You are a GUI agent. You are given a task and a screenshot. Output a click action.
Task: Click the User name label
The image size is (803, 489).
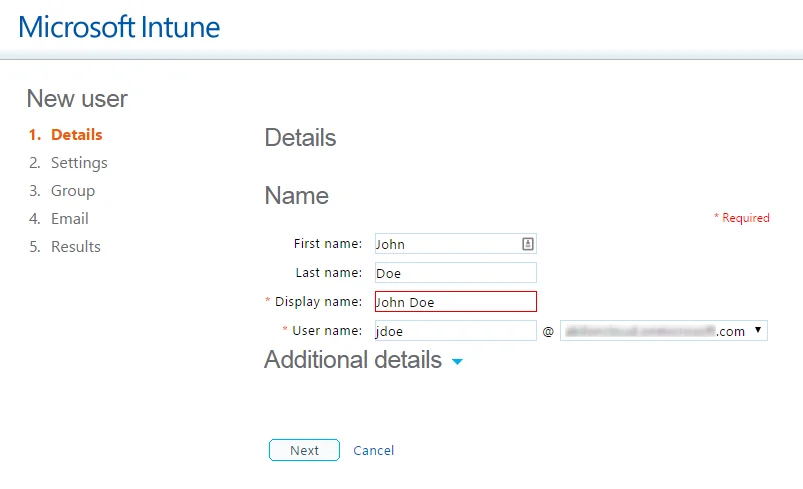click(x=327, y=331)
